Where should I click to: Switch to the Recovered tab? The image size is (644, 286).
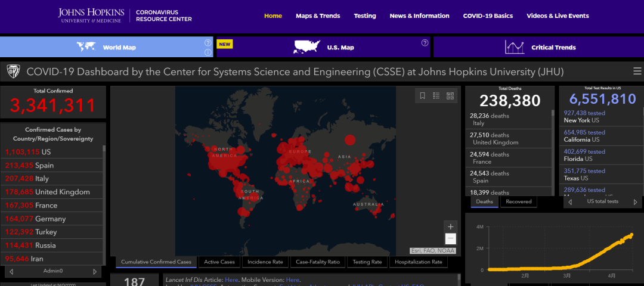[x=519, y=201]
